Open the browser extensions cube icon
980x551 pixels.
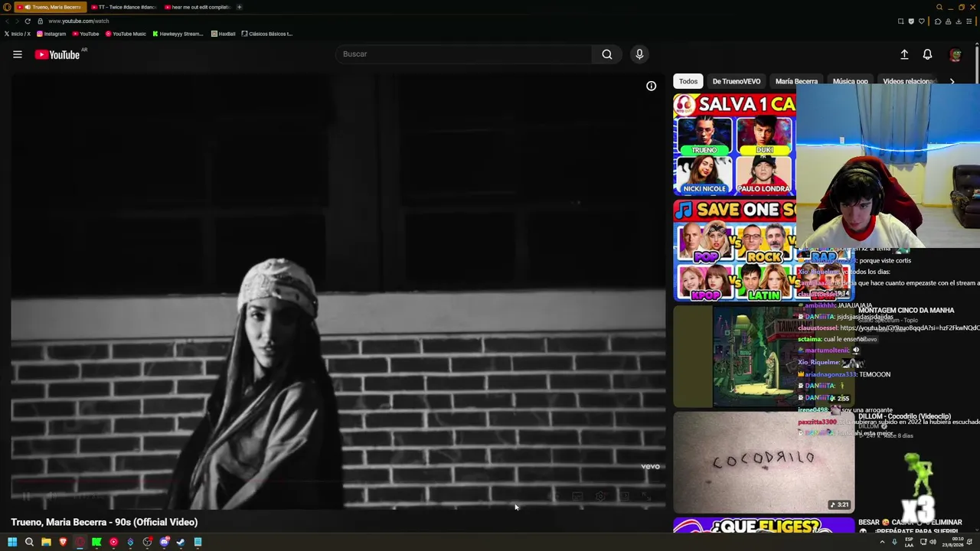pyautogui.click(x=938, y=21)
